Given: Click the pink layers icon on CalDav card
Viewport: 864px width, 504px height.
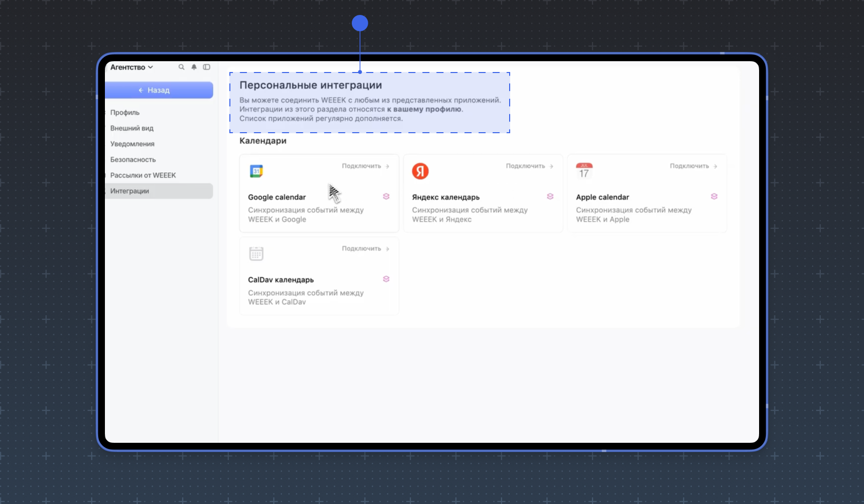Looking at the screenshot, I should [386, 279].
